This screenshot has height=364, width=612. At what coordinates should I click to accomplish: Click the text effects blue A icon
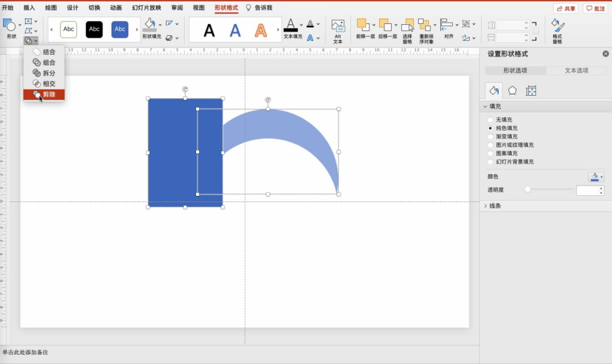click(311, 38)
